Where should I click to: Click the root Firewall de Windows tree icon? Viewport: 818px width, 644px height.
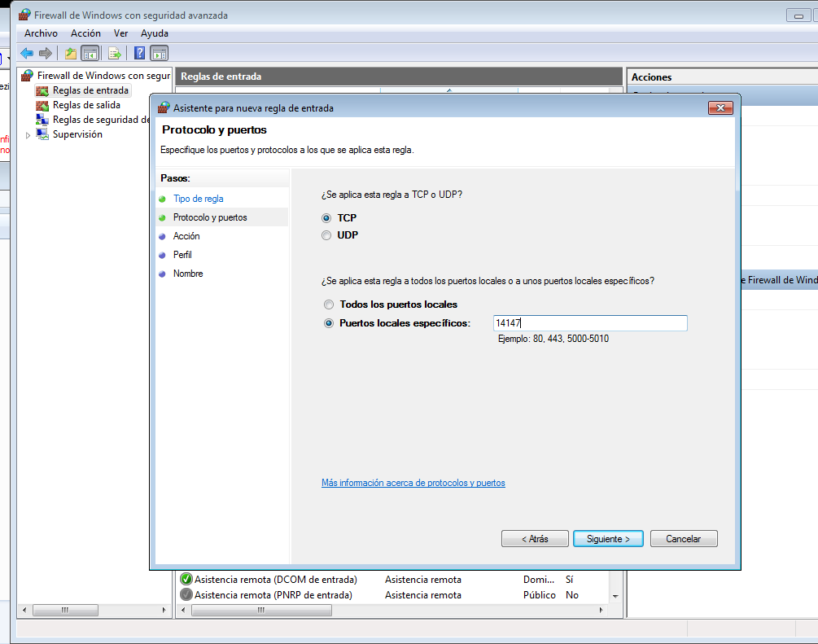tap(27, 76)
